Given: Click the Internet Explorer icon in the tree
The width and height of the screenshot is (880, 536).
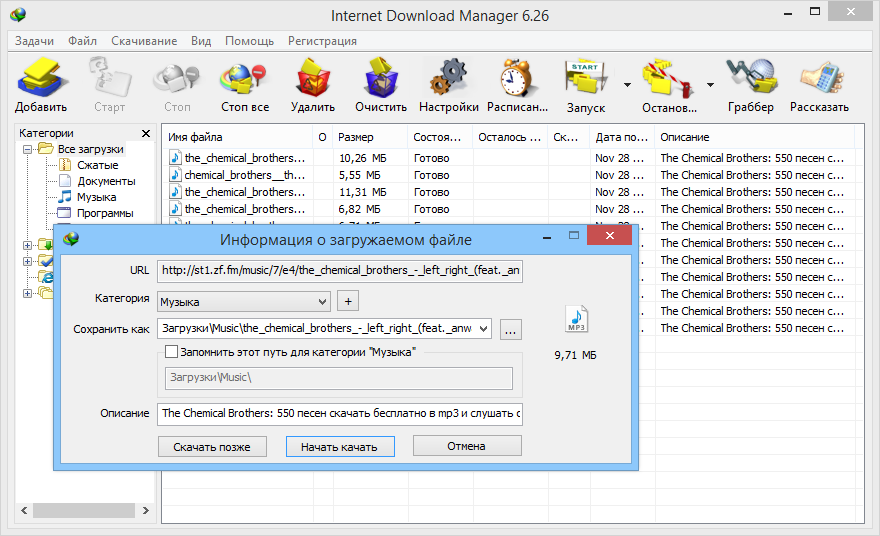Looking at the screenshot, I should (46, 277).
